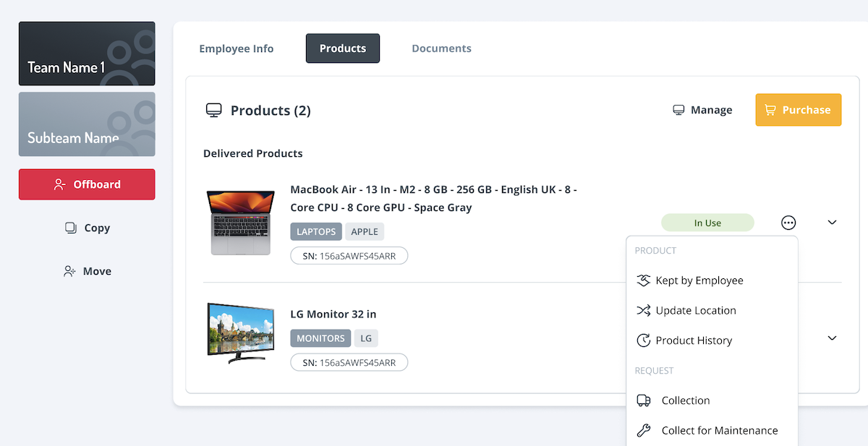The image size is (868, 446).
Task: Switch to the Employee Info tab
Action: tap(237, 48)
